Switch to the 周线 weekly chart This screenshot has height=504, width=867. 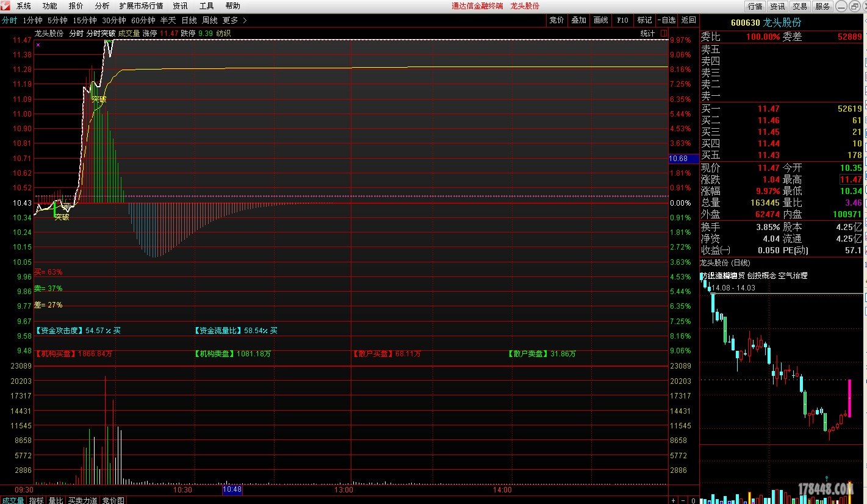[x=209, y=20]
